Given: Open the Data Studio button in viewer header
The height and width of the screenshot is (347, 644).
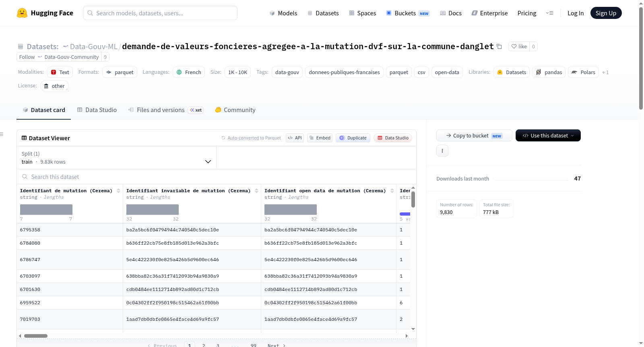Looking at the screenshot, I should point(393,138).
